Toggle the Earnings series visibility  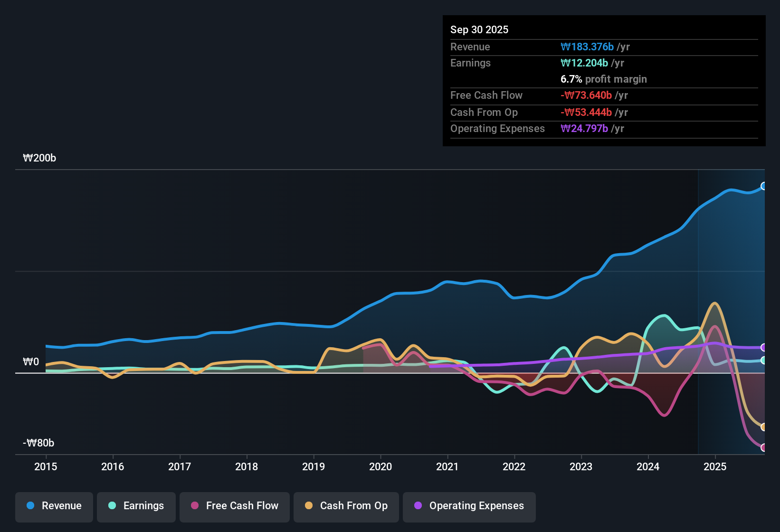coord(136,506)
